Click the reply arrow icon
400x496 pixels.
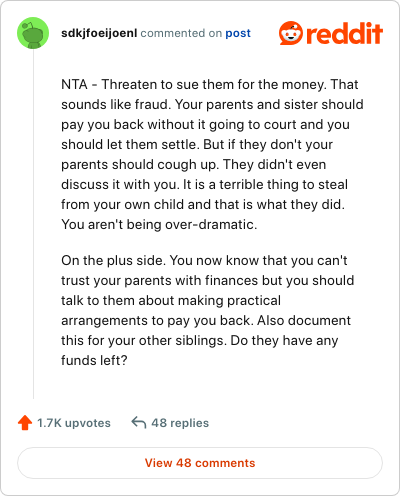139,422
